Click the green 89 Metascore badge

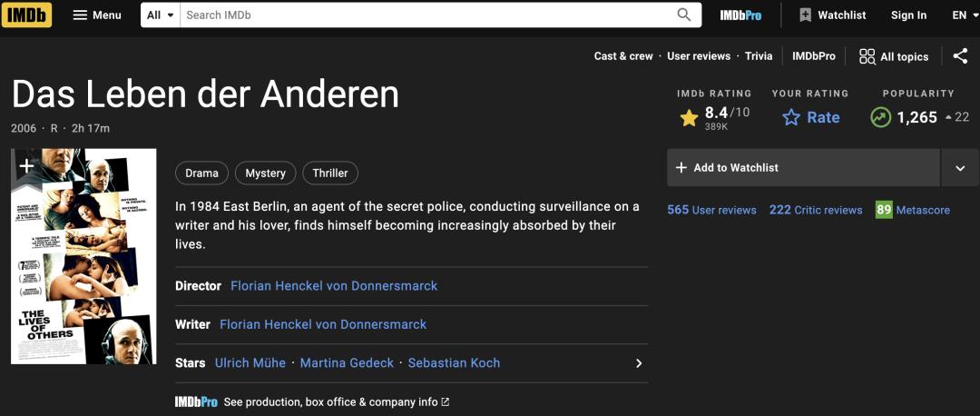(884, 210)
